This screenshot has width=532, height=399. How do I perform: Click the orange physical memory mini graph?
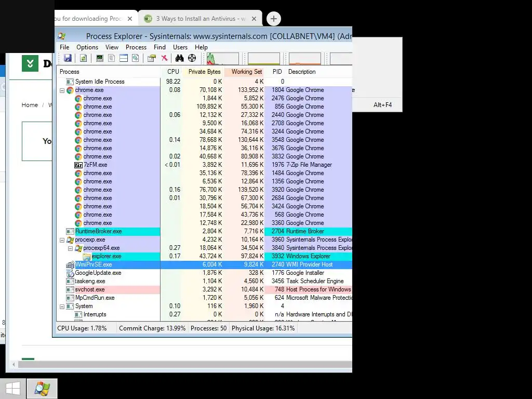304,58
